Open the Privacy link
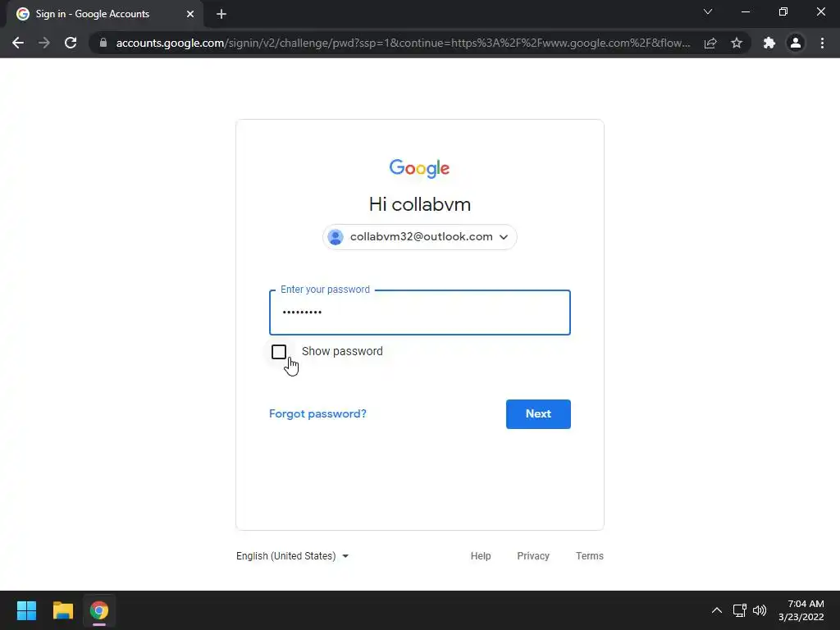840x630 pixels. coord(533,556)
